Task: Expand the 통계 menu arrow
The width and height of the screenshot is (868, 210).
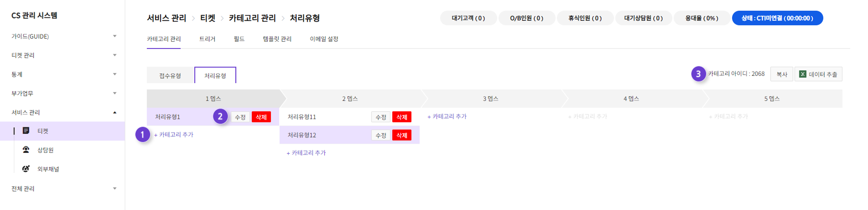Action: coord(115,74)
